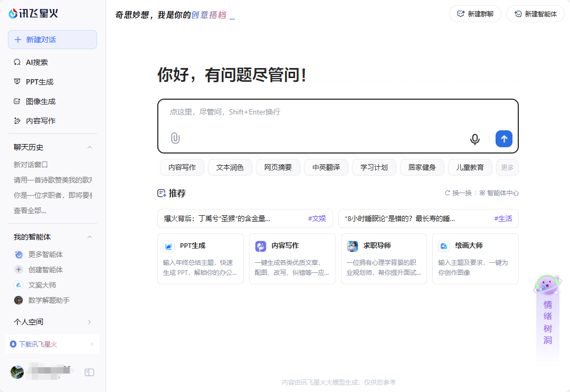
Task: Click the PPT生成 card icon
Action: (169, 246)
